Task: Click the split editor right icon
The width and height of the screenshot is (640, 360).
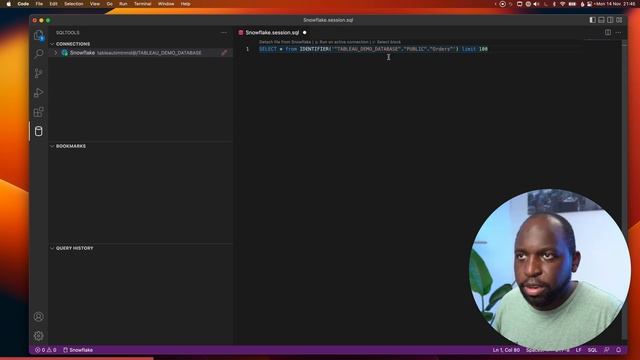Action: 608,32
